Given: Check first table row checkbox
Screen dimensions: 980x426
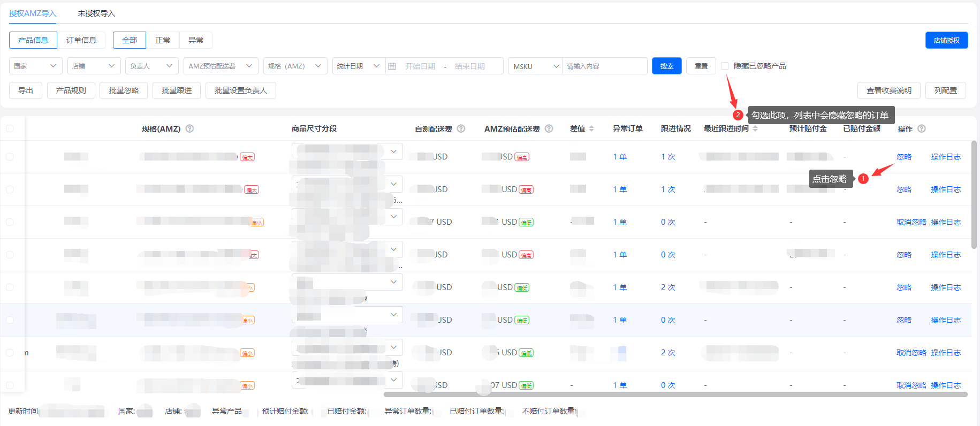Looking at the screenshot, I should [10, 157].
